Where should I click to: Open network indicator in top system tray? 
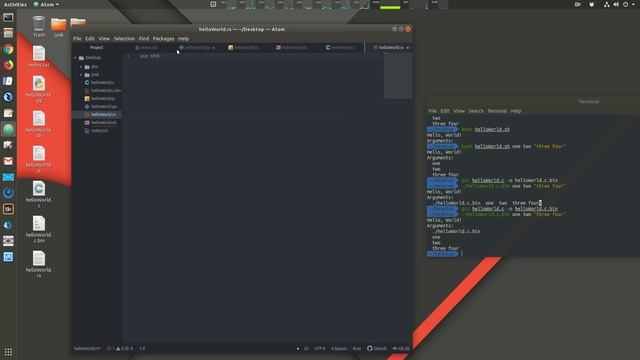click(x=607, y=4)
